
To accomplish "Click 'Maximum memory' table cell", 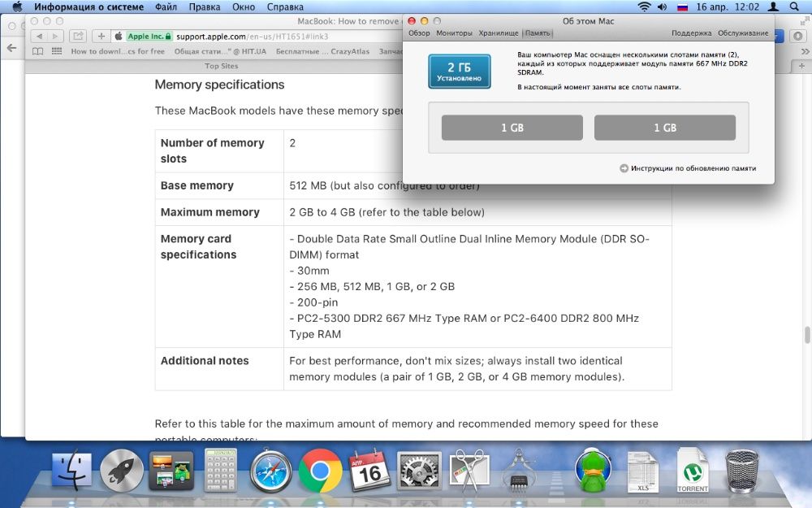I will (219, 212).
